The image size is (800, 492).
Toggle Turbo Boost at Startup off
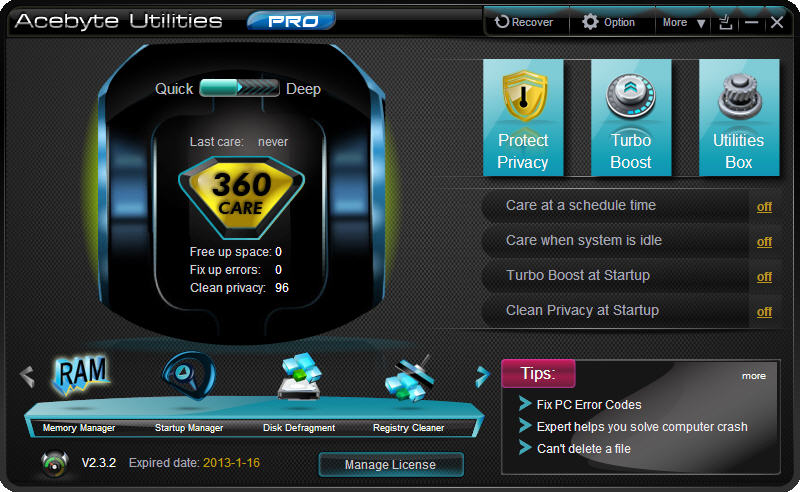[x=764, y=277]
